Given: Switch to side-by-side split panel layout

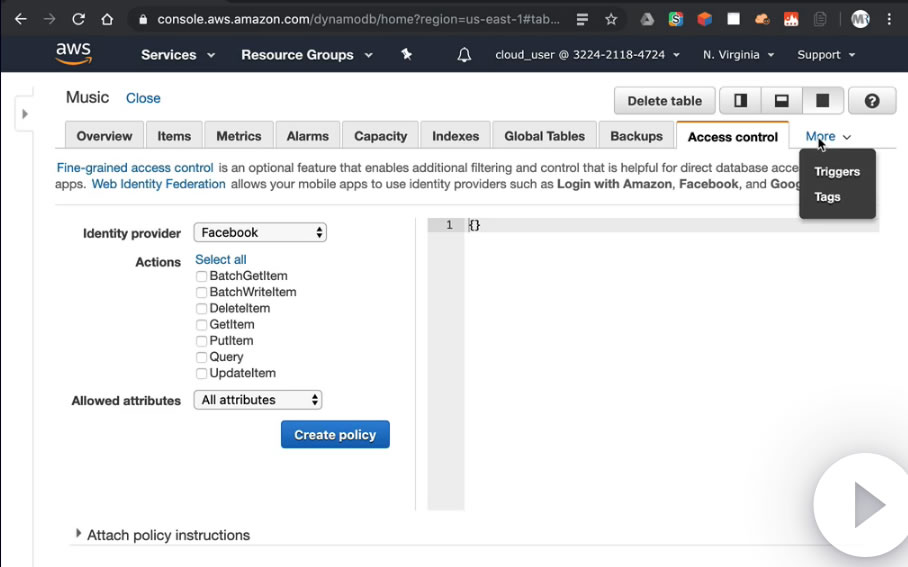Looking at the screenshot, I should (x=741, y=100).
